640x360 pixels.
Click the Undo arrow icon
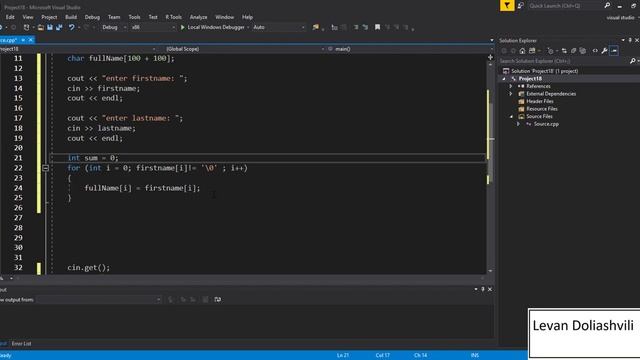click(x=72, y=27)
